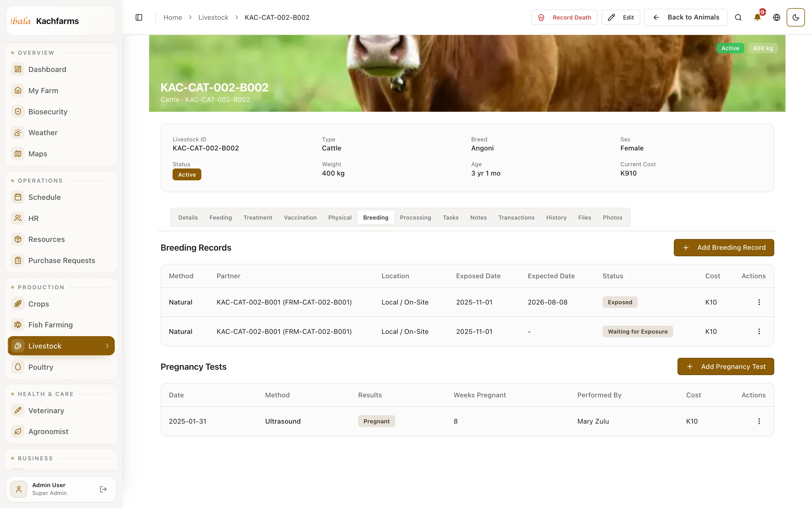Open Biosecurity section
Screen dimensions: 812x508
61,111
